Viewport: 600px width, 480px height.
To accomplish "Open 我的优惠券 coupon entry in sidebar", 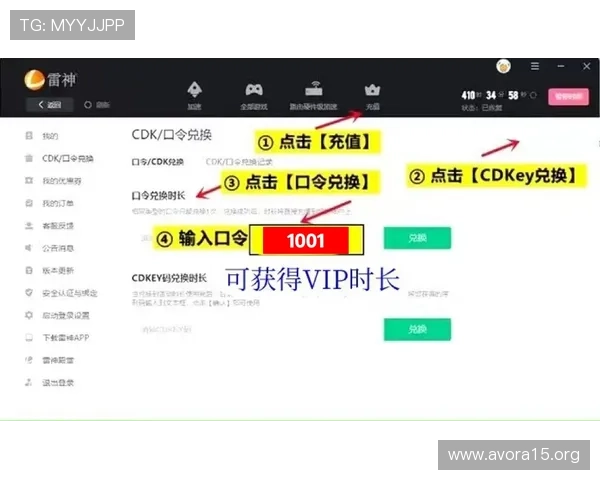I will tap(53, 181).
